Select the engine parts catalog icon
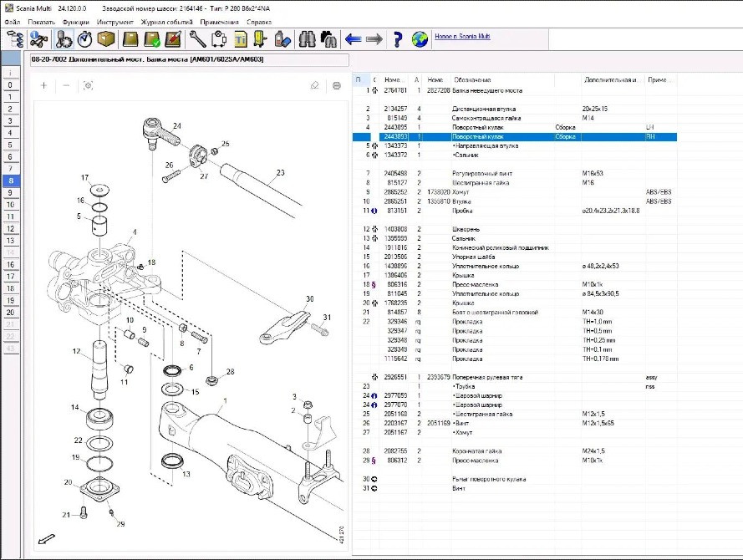The height and width of the screenshot is (560, 743). coord(63,38)
